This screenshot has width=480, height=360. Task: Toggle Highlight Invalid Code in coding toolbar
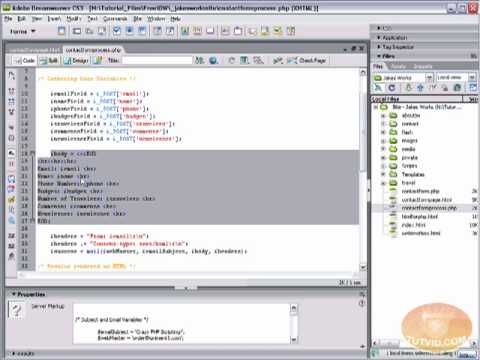11,164
